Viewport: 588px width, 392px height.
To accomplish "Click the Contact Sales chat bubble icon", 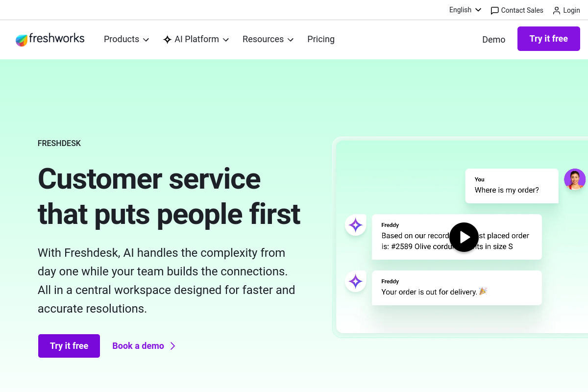I will pyautogui.click(x=494, y=10).
